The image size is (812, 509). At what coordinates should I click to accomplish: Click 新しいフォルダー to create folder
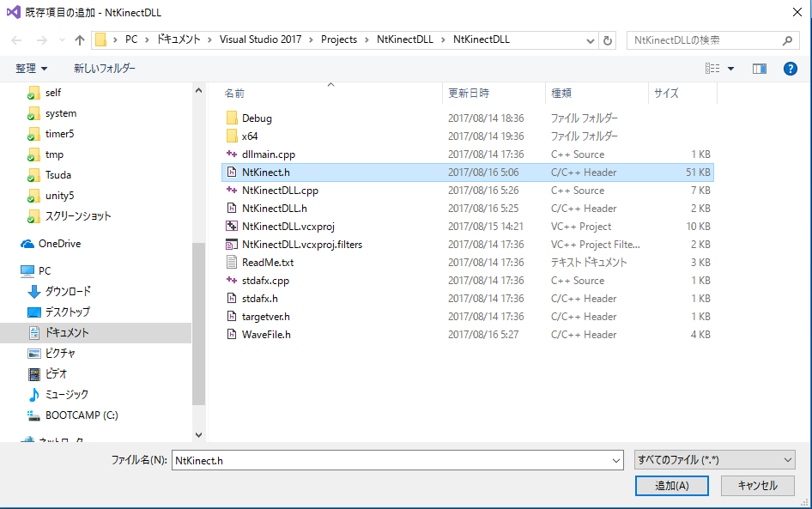click(x=105, y=69)
